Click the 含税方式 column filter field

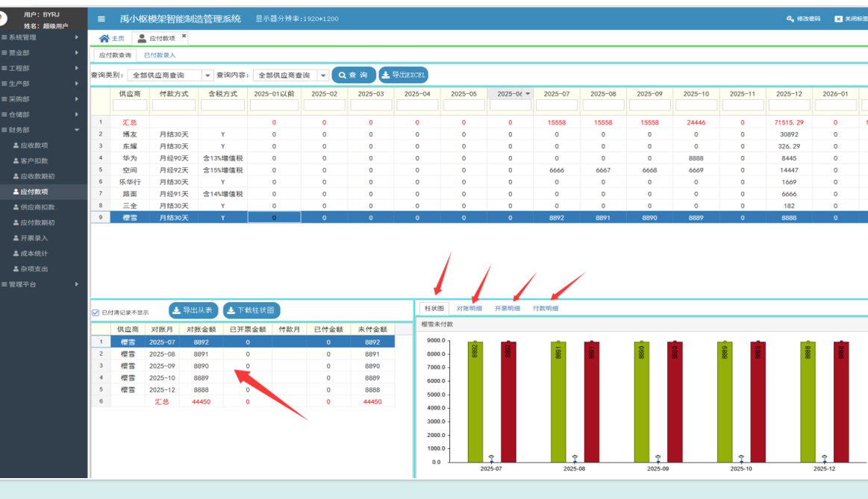click(222, 105)
